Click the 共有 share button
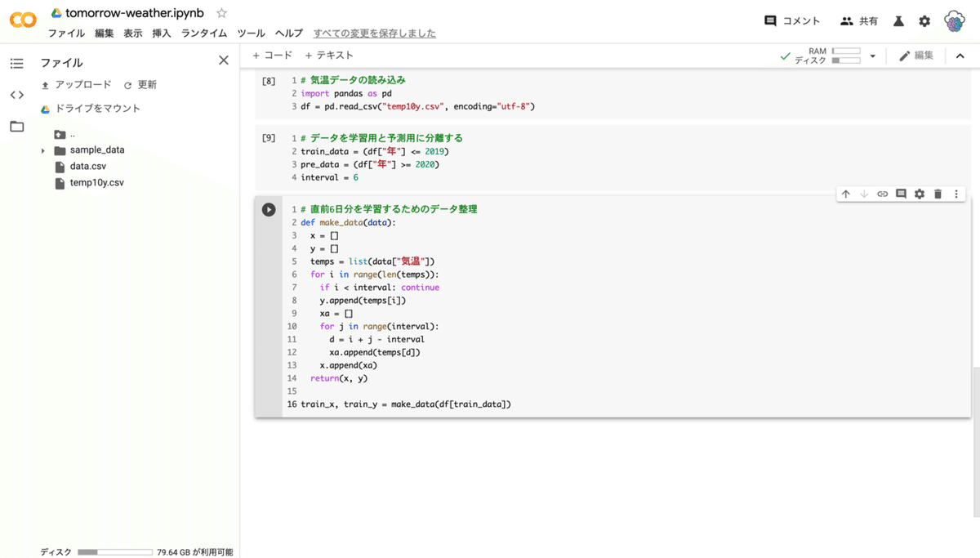This screenshot has width=980, height=558. point(859,21)
